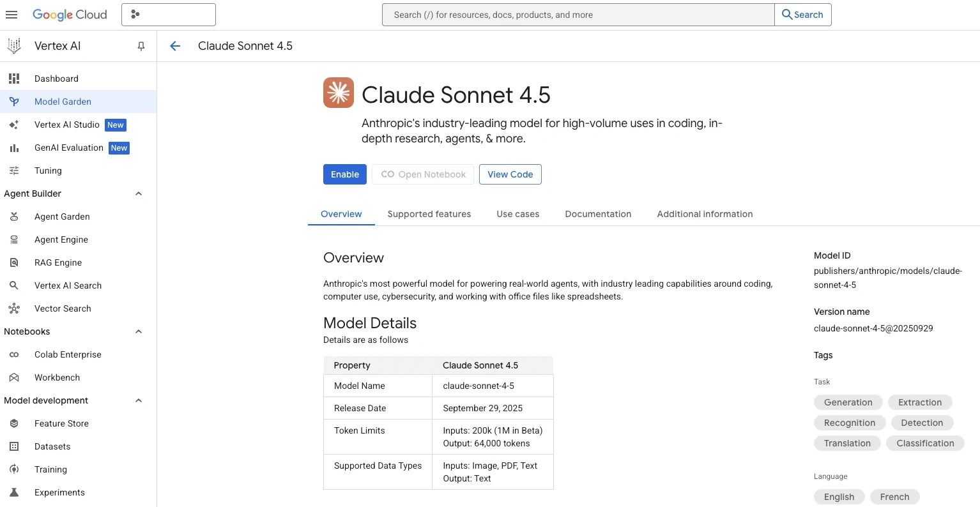Select Vector Search in the sidebar
Image resolution: width=980 pixels, height=507 pixels.
(x=62, y=308)
